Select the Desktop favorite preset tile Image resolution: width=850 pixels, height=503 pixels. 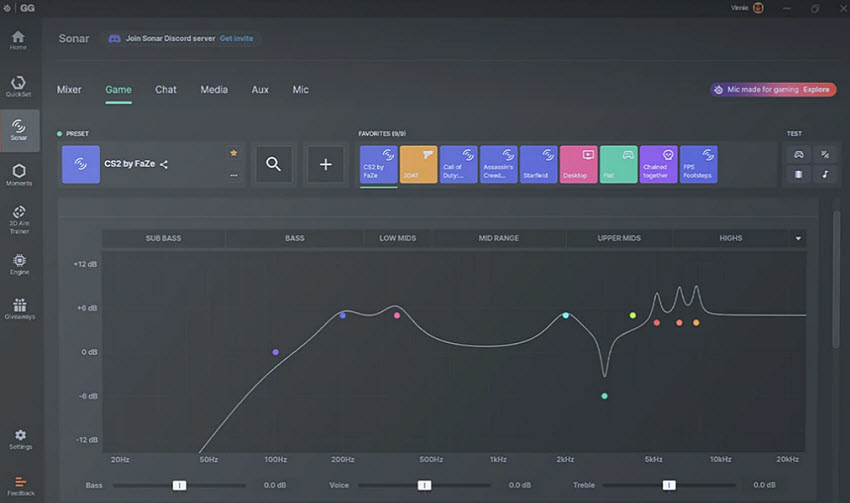click(x=578, y=164)
